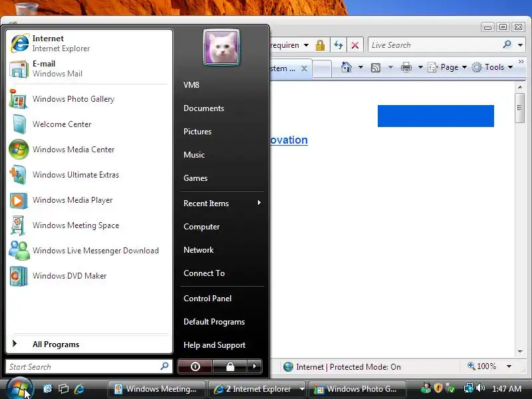Click the toolbar overflow chevron

coord(521,61)
